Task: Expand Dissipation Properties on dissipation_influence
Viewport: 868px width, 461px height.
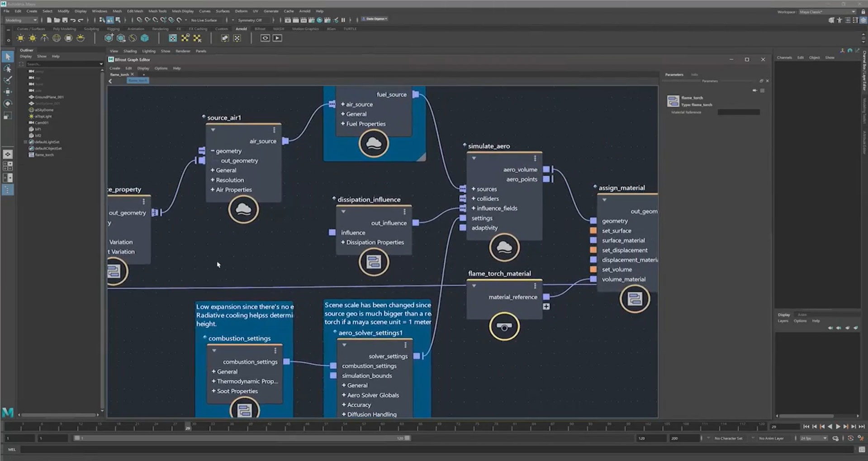Action: [x=343, y=242]
